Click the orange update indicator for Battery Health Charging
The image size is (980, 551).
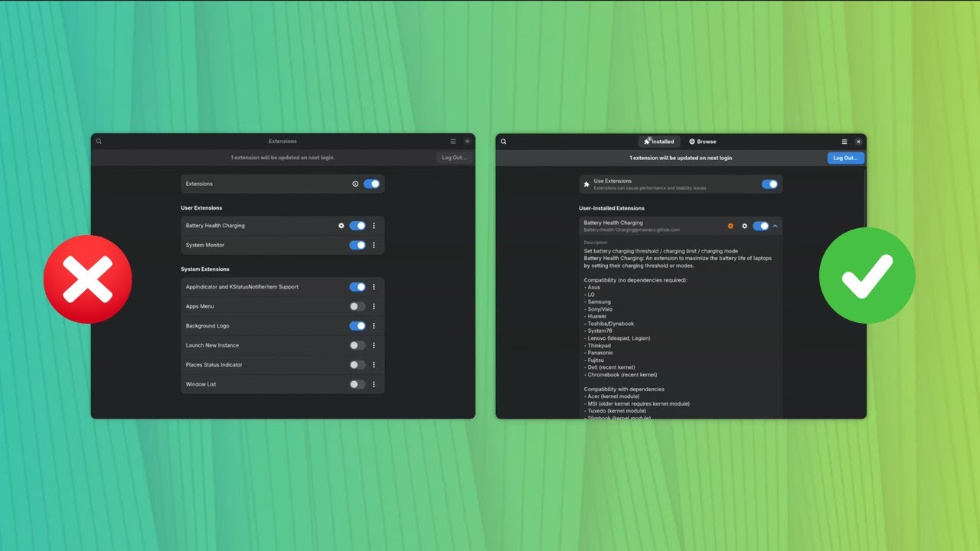click(730, 226)
